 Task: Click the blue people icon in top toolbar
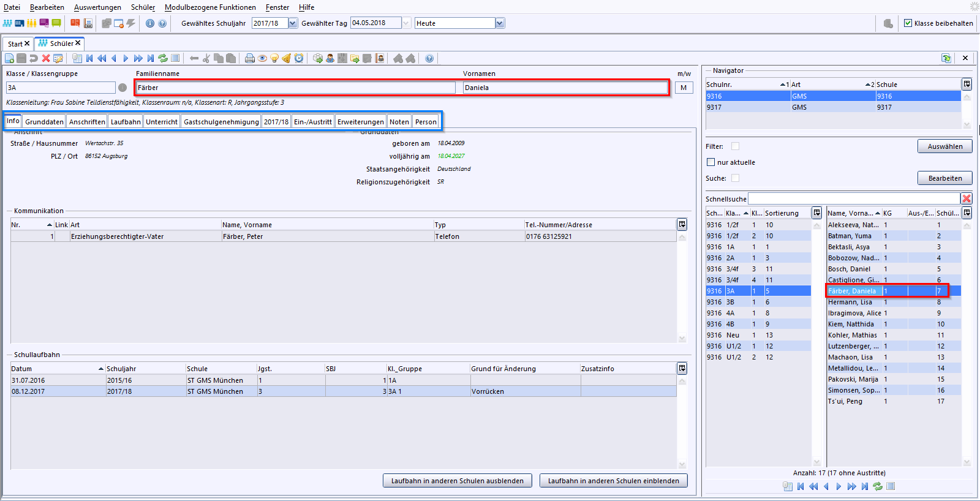coord(7,23)
